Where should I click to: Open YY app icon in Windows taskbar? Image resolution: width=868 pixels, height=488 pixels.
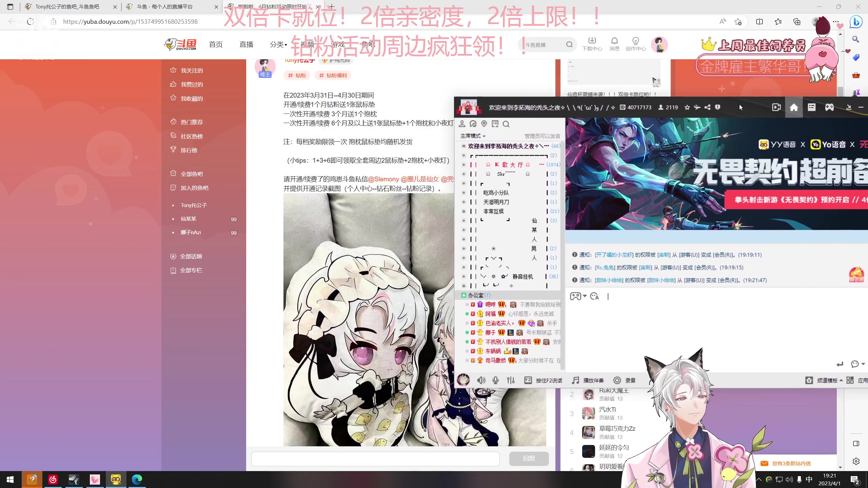(116, 480)
